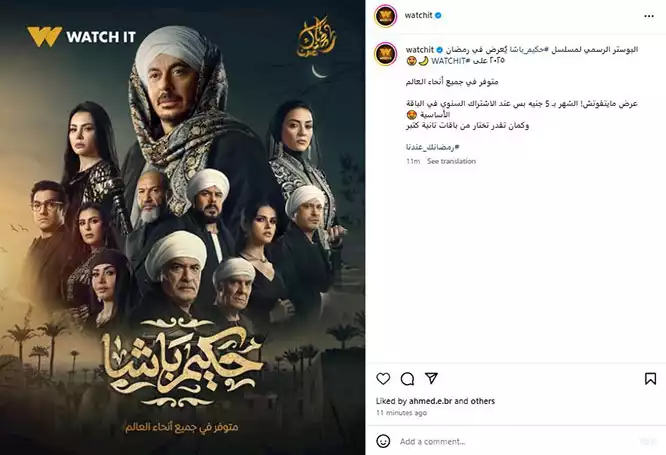Click the 11 minutes ago timestamp
Image resolution: width=666 pixels, height=455 pixels.
401,413
